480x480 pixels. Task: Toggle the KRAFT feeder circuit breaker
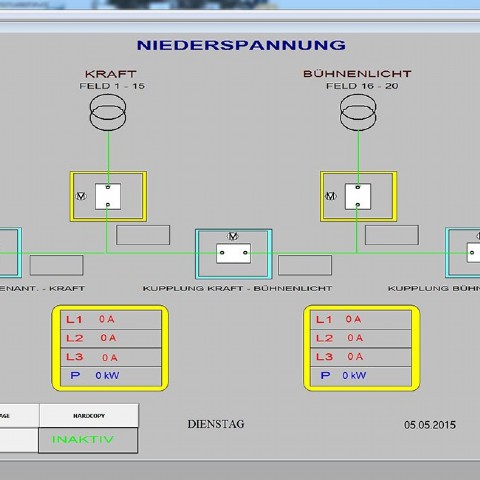point(108,196)
